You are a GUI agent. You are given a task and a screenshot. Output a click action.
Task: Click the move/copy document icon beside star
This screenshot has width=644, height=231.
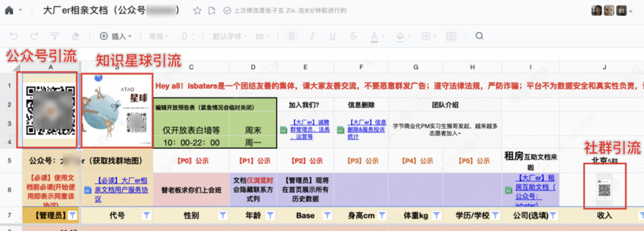[x=212, y=11]
